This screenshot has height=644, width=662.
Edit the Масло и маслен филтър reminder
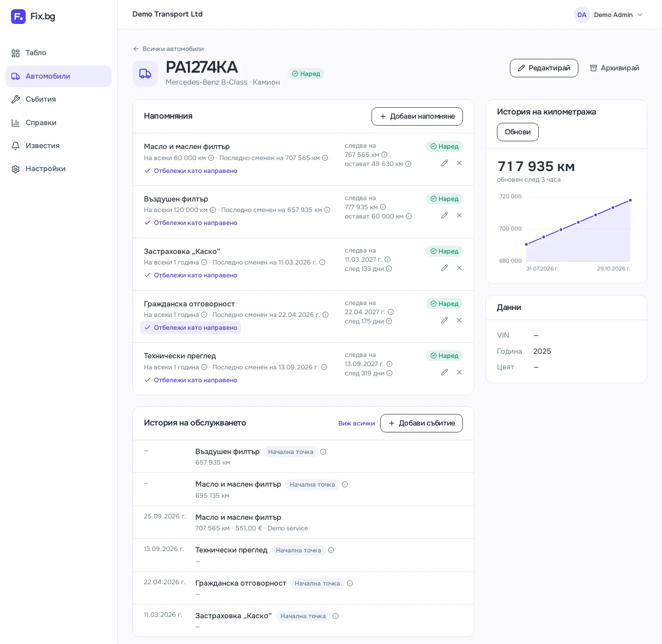point(445,163)
